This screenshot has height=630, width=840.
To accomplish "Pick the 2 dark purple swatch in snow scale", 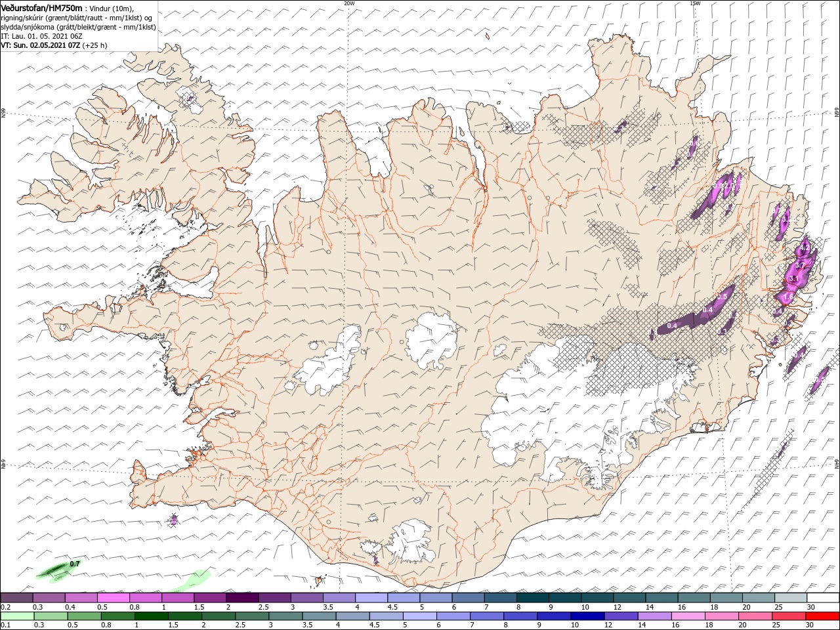I will pos(242,597).
